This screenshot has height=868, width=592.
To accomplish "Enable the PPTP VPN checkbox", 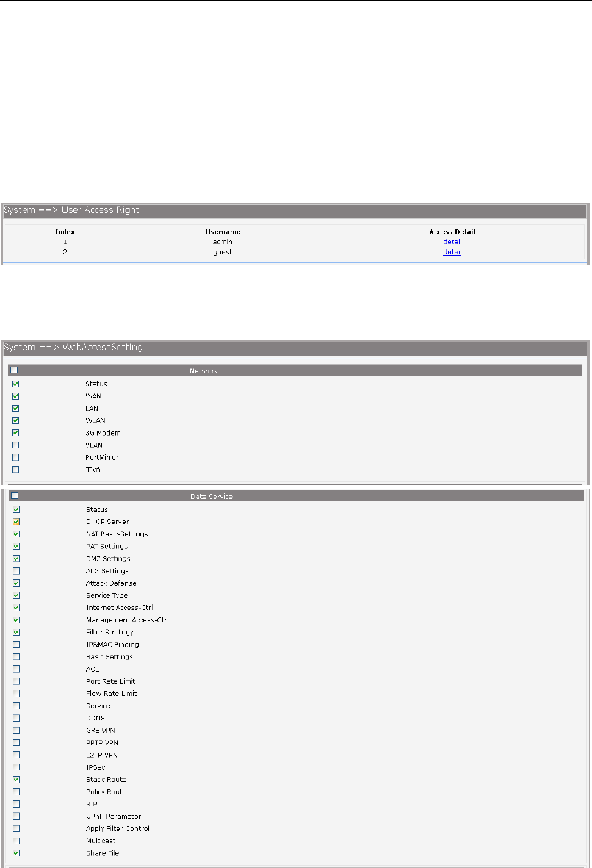I will click(x=16, y=742).
